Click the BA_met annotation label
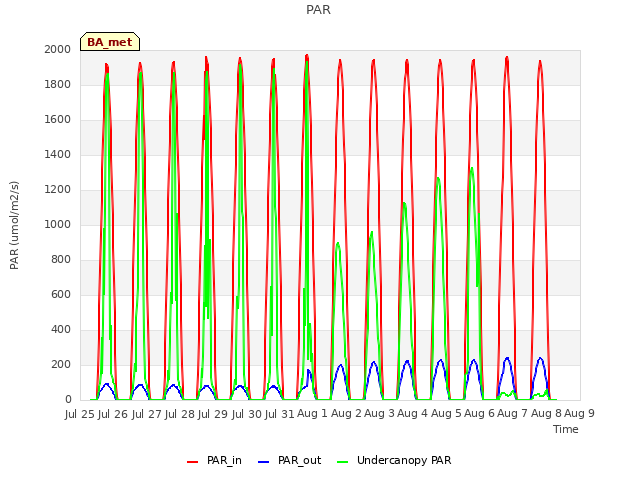 click(110, 42)
